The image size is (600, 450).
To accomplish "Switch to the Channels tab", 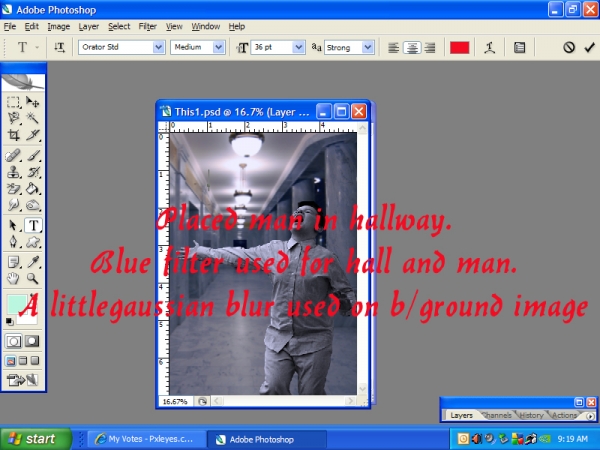I will click(x=497, y=415).
